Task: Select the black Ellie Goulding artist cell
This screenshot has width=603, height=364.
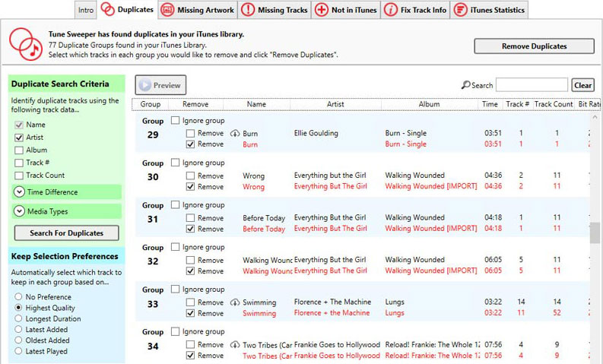Action: [316, 134]
